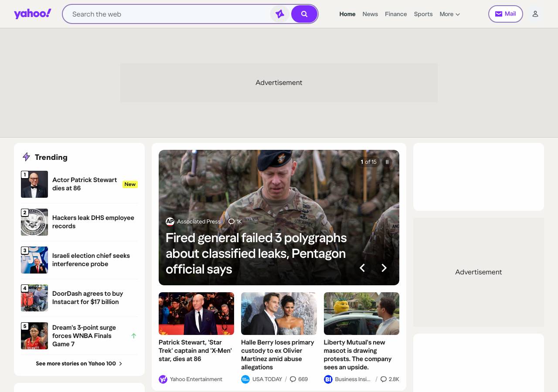Open the Finance section
Viewport: 558px width, 392px height.
pos(396,14)
